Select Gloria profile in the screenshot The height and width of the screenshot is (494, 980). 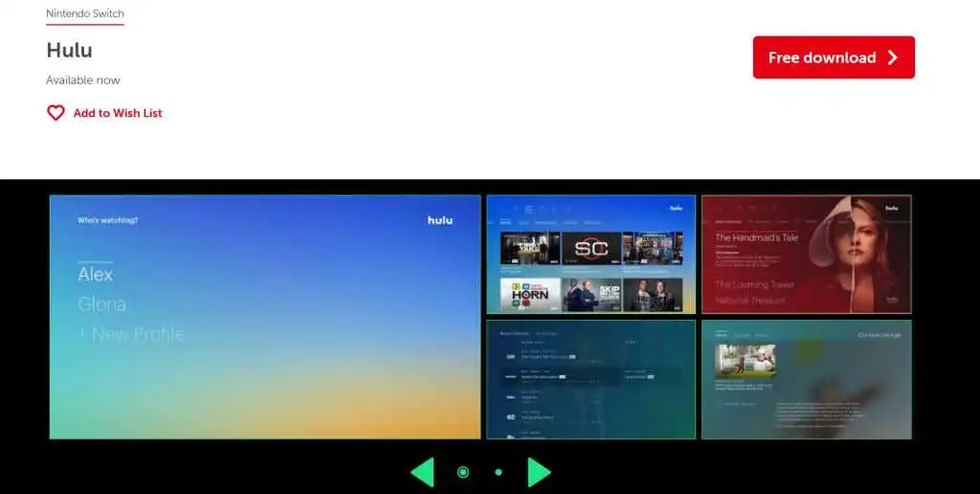(x=101, y=304)
